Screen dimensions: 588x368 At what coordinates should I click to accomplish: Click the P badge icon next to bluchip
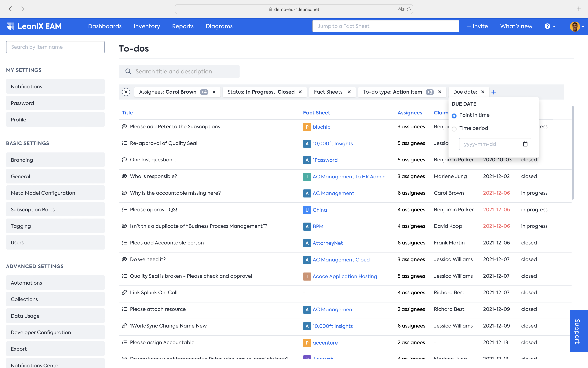(x=307, y=127)
